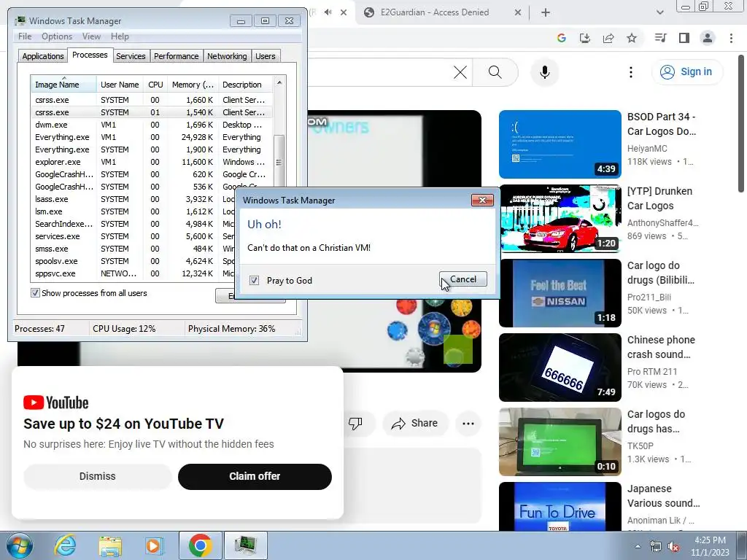Open the View menu in Task Manager
747x560 pixels.
click(x=91, y=36)
